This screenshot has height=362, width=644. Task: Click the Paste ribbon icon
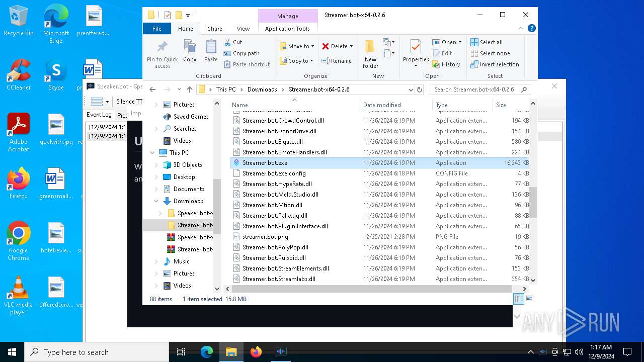(211, 51)
